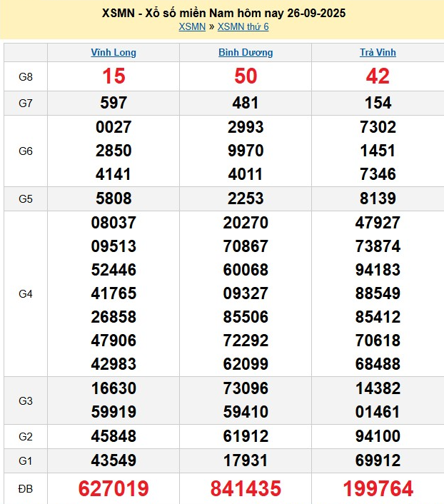Open the Bình Dương province link
This screenshot has height=504, width=444.
point(246,52)
